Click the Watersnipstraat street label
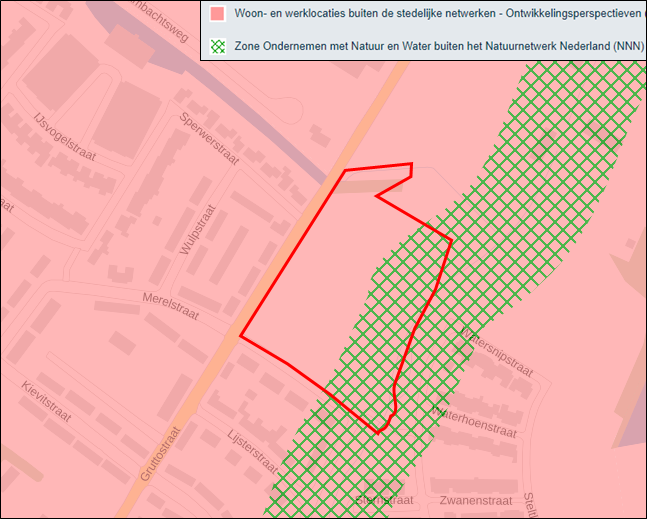 pyautogui.click(x=496, y=352)
